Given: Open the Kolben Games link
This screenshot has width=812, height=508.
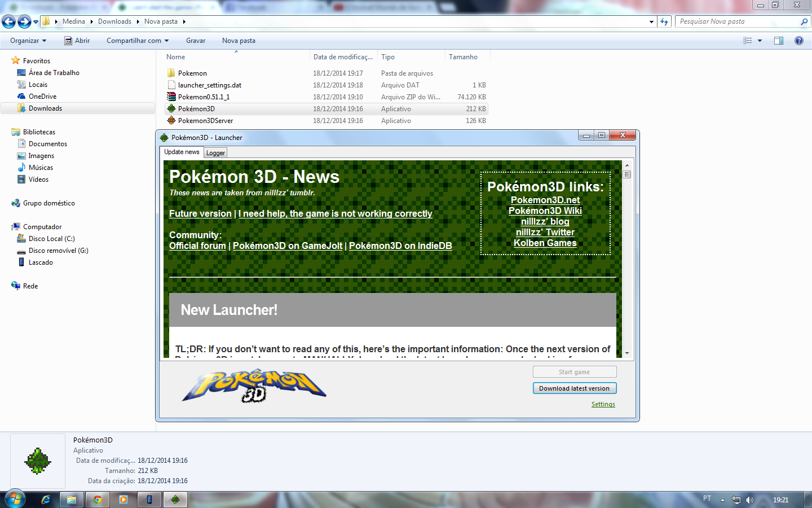Looking at the screenshot, I should (x=545, y=243).
